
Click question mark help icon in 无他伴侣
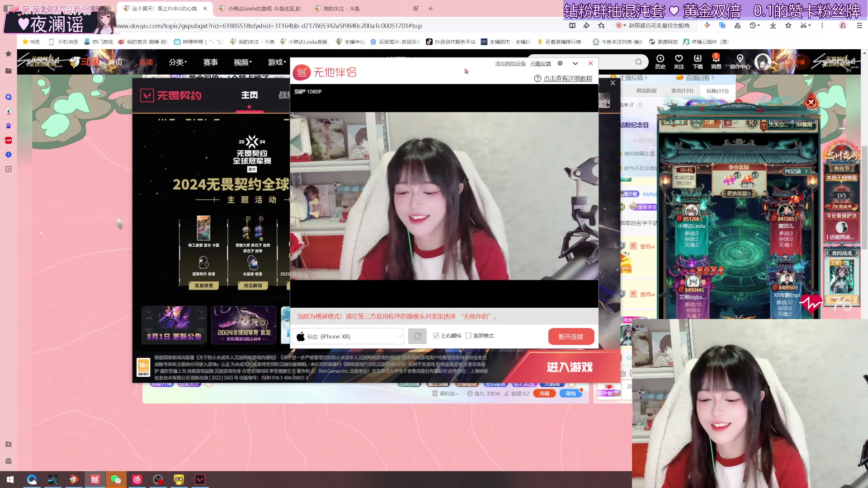[x=538, y=78]
